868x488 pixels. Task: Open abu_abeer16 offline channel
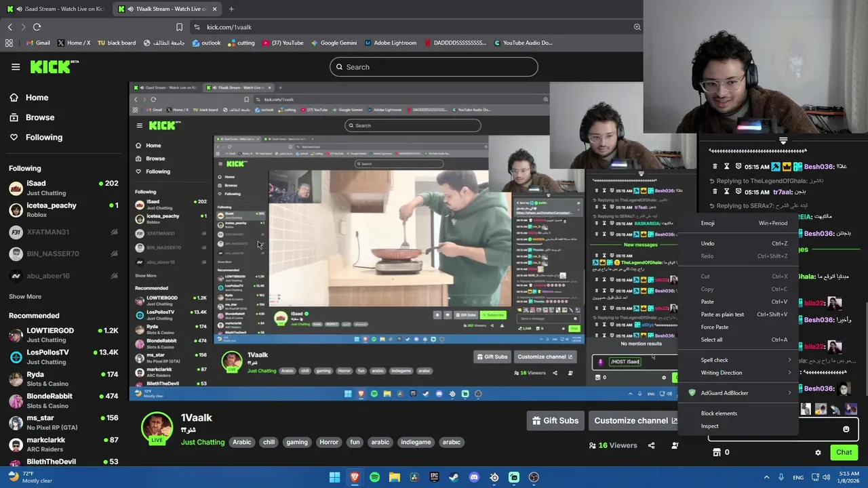click(x=64, y=276)
